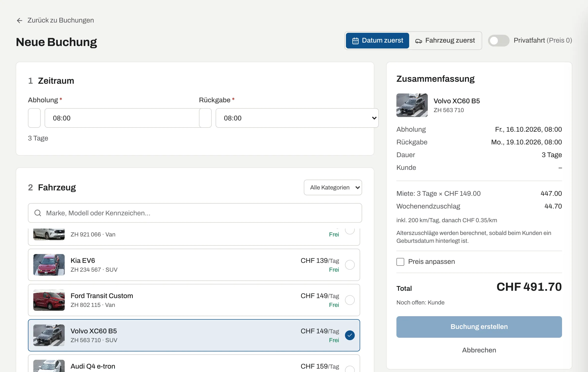Click the Buchung erstellen button

[x=479, y=327]
